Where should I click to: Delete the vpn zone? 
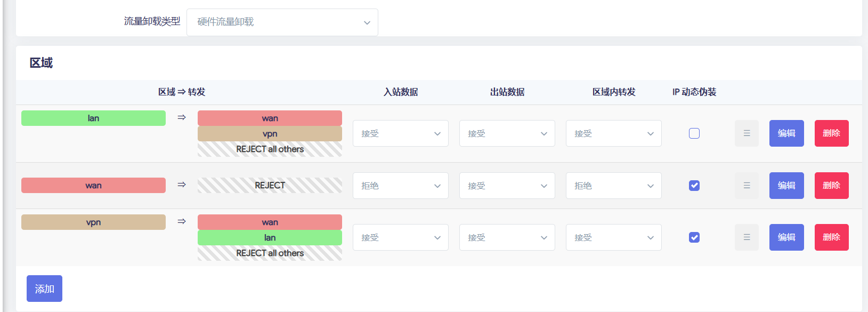[x=831, y=237]
